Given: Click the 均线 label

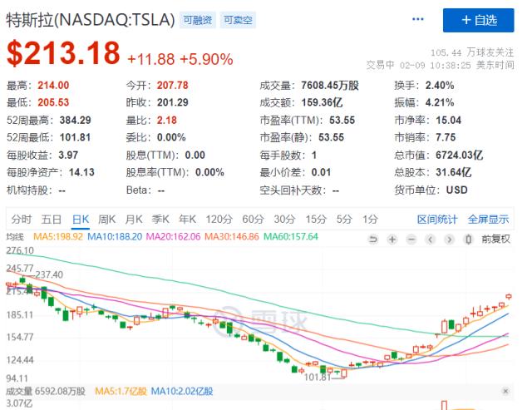Looking at the screenshot, I should click(x=15, y=236).
